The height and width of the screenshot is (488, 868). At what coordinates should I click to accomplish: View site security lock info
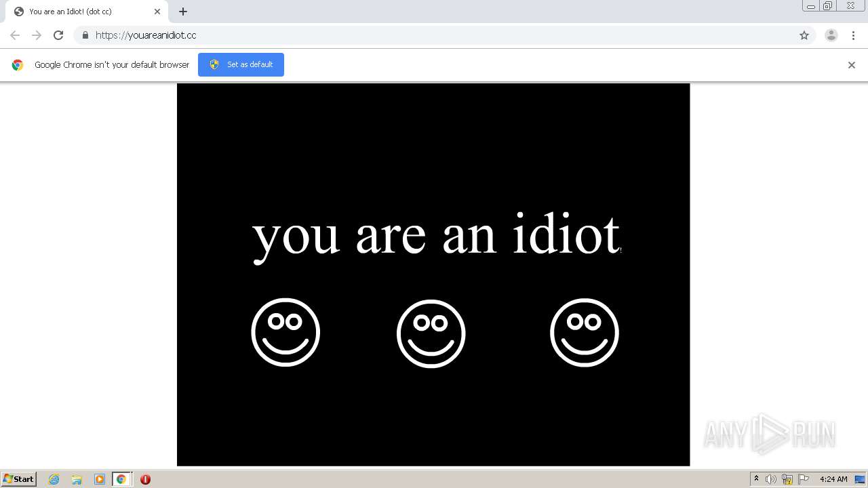click(85, 35)
